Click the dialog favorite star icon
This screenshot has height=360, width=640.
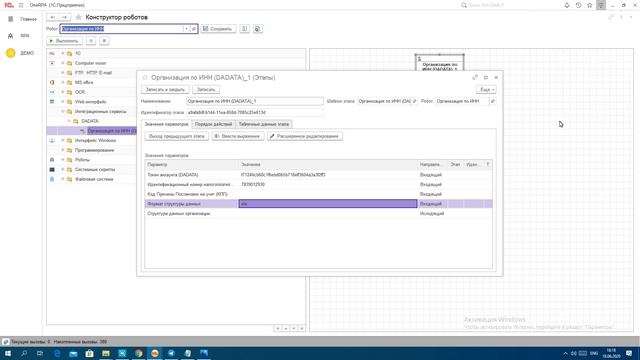click(144, 78)
